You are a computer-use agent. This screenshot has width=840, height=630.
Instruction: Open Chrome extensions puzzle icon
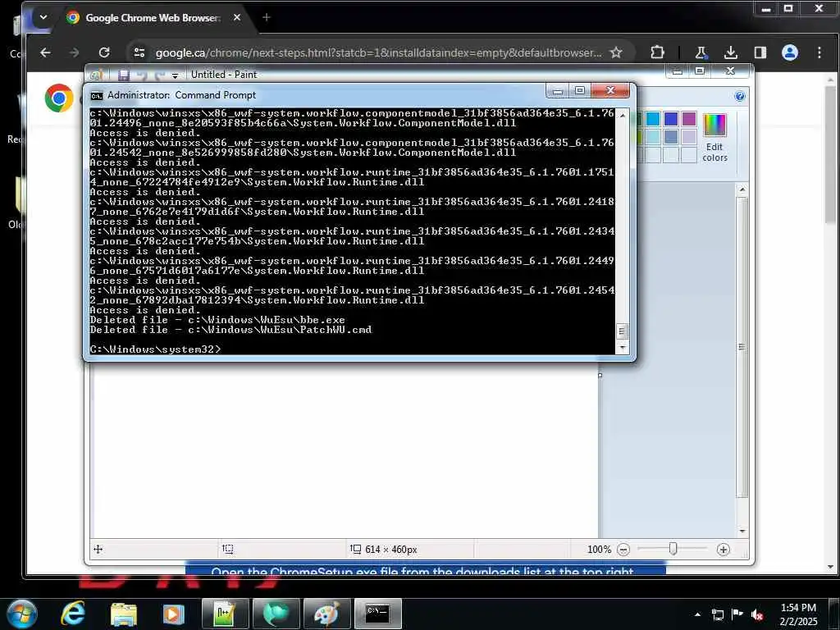(657, 52)
